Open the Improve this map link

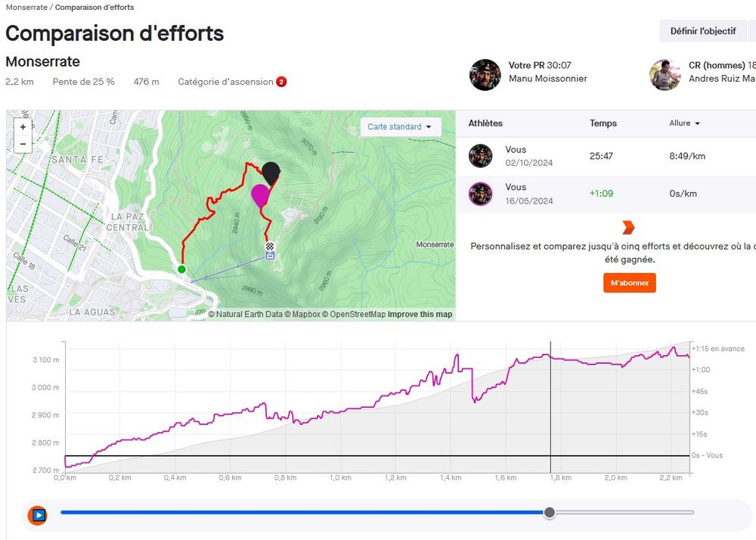click(x=420, y=315)
